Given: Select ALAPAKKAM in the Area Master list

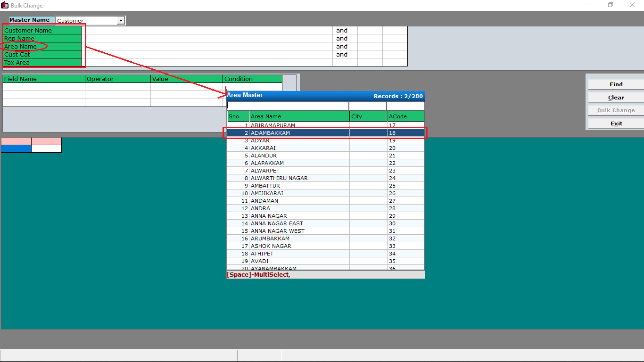Looking at the screenshot, I should pos(326,163).
